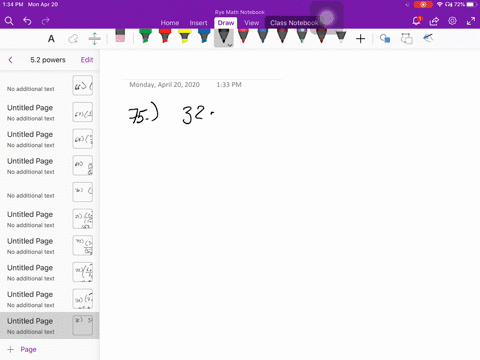Tap Edit in the page list
This screenshot has width=480, height=360.
(x=87, y=60)
